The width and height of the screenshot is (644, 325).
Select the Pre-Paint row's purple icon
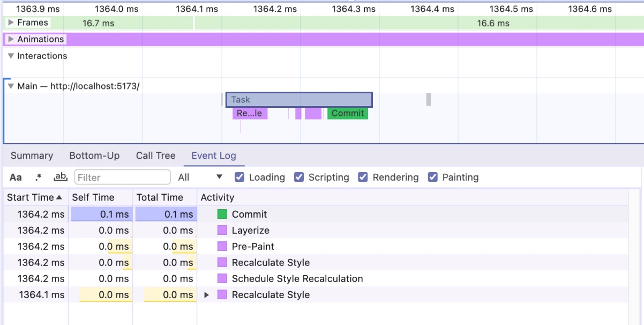coord(222,247)
